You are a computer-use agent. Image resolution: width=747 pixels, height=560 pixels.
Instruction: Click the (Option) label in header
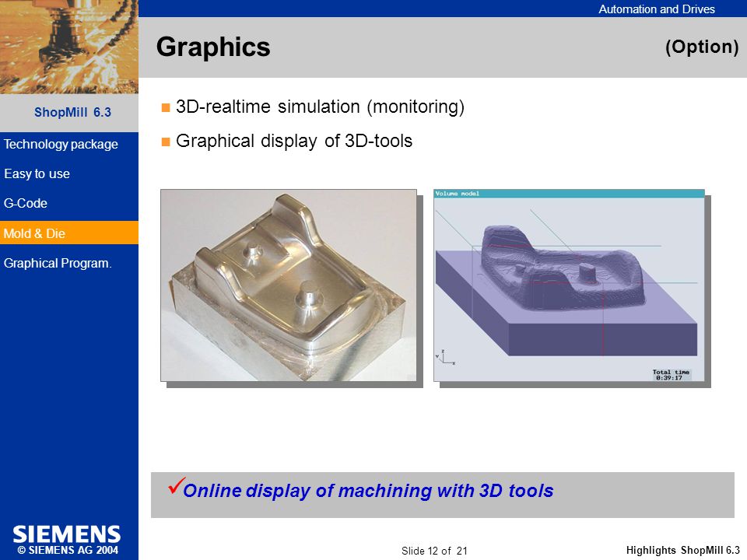tap(702, 47)
